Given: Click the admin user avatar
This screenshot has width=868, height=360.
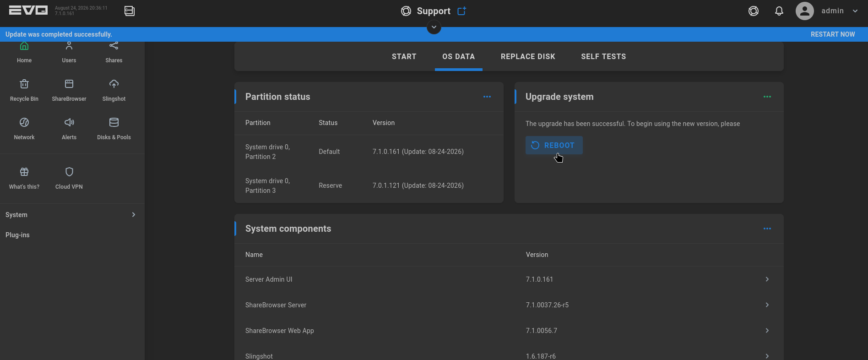Looking at the screenshot, I should (805, 11).
